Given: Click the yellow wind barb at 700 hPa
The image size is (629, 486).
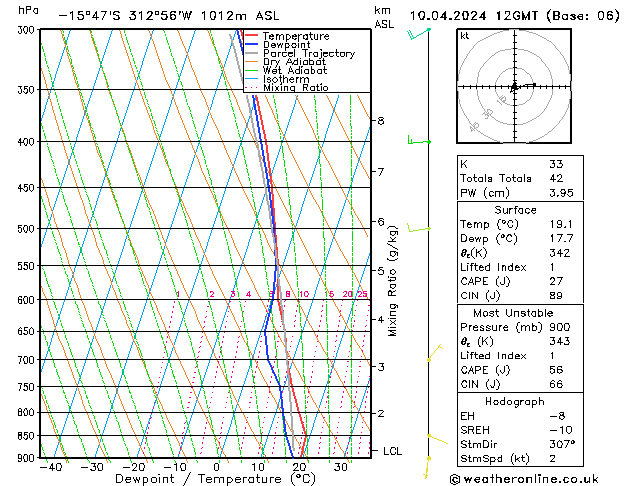Looking at the screenshot, I should (x=434, y=352).
